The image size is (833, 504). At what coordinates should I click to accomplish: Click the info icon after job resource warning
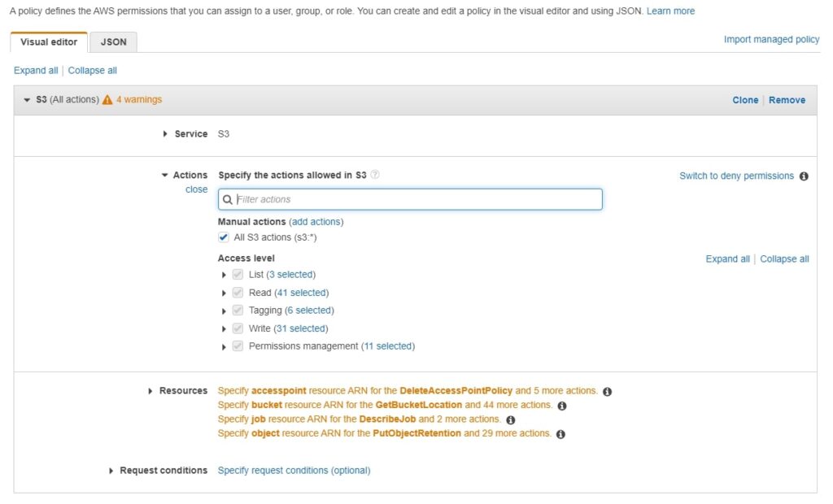(510, 419)
